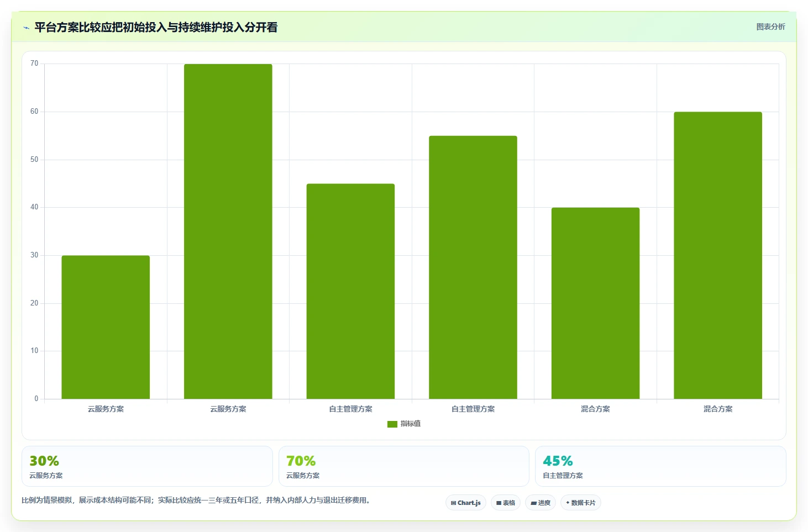Click the y-axis tick label 0
Viewport: 808px width, 532px height.
click(x=36, y=399)
